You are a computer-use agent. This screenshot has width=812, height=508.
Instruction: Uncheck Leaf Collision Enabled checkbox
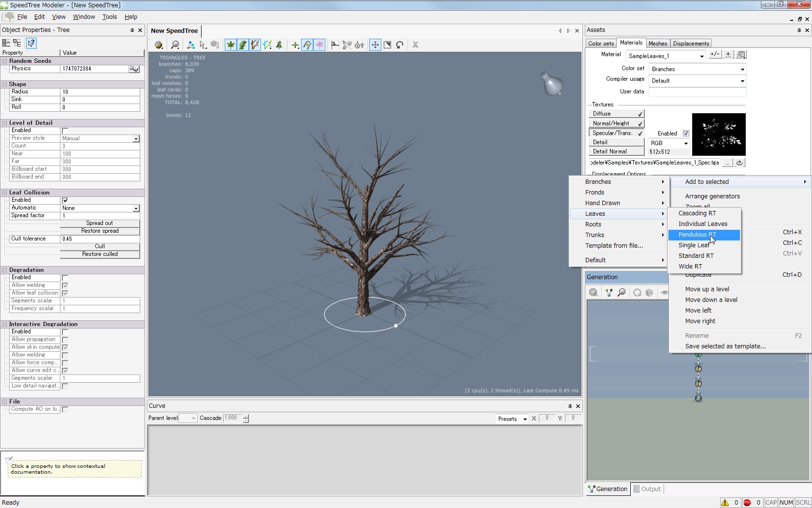click(65, 200)
